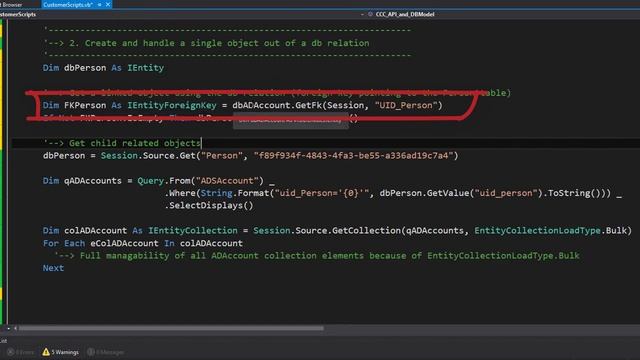Toggle the 5 Warnings filter

pos(60,352)
